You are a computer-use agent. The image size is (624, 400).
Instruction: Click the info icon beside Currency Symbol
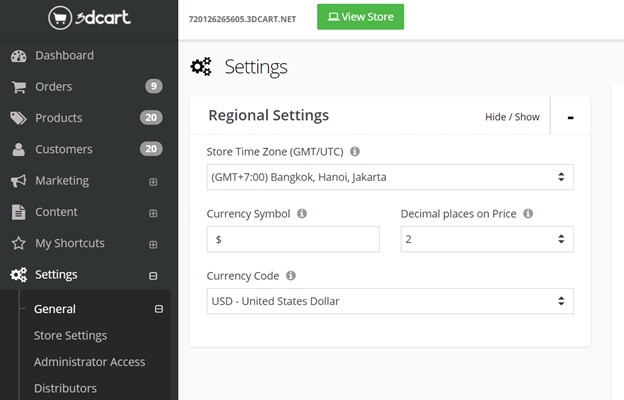[x=302, y=214]
